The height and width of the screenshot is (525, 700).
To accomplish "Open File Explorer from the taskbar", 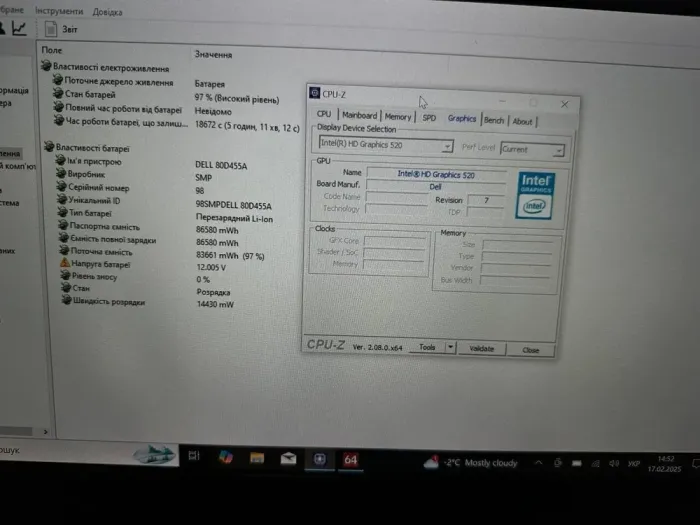I will click(257, 458).
